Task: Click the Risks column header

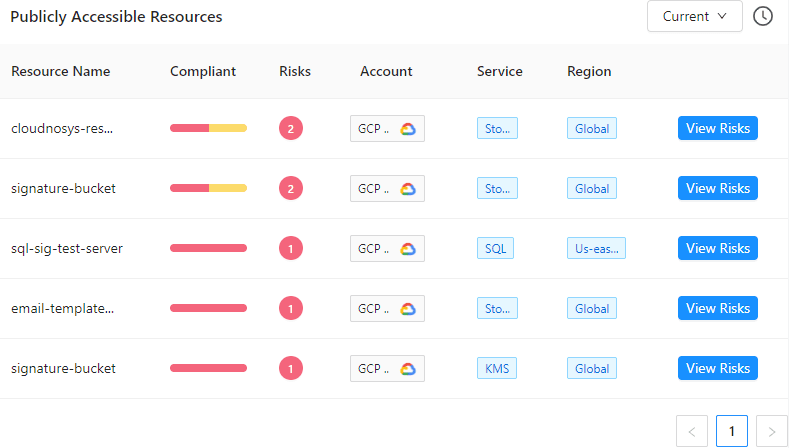Action: click(295, 71)
